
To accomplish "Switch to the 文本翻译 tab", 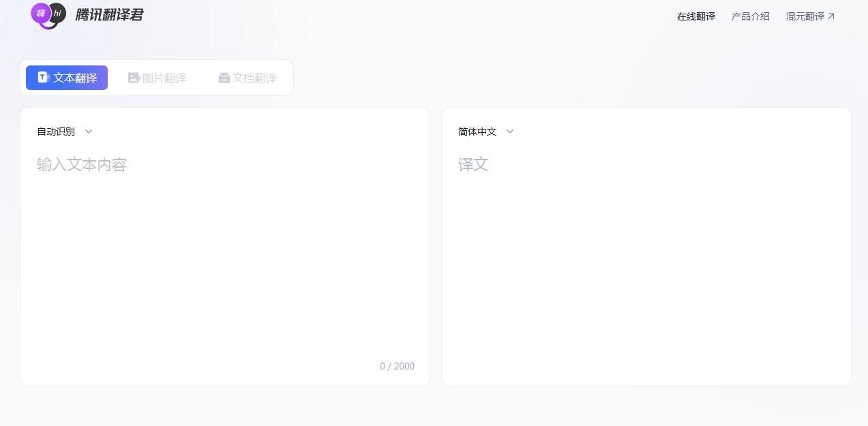I will [67, 78].
